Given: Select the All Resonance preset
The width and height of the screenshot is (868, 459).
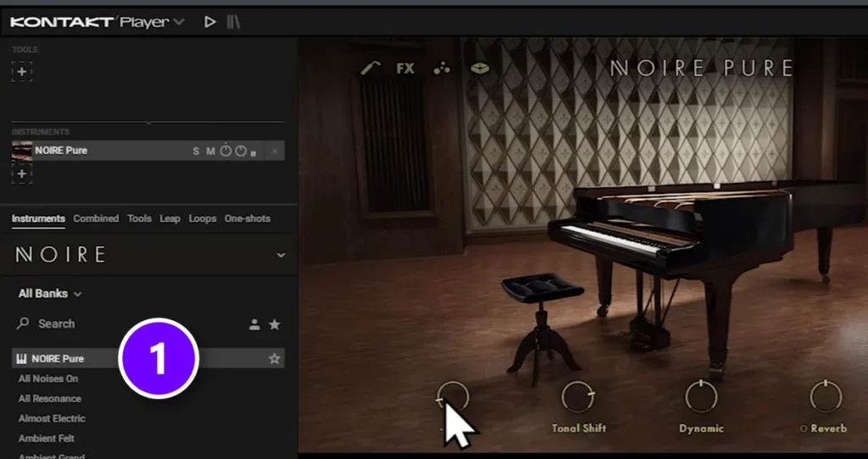Looking at the screenshot, I should click(50, 399).
